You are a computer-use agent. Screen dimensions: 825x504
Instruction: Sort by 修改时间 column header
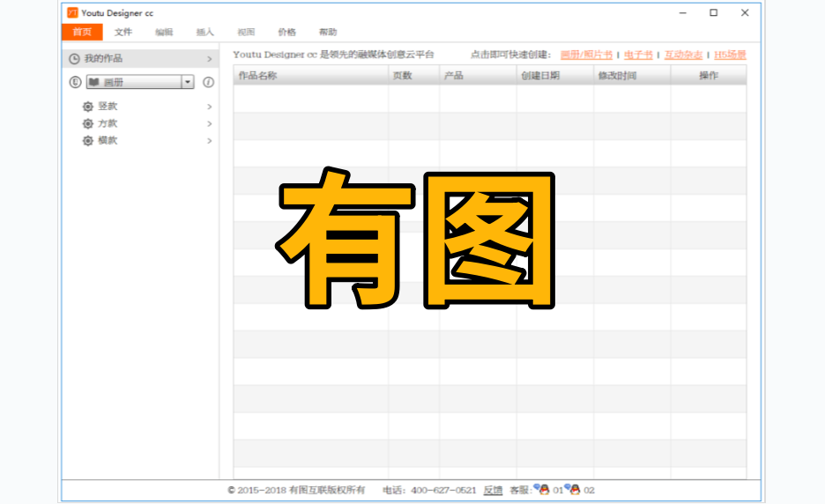[x=632, y=76]
